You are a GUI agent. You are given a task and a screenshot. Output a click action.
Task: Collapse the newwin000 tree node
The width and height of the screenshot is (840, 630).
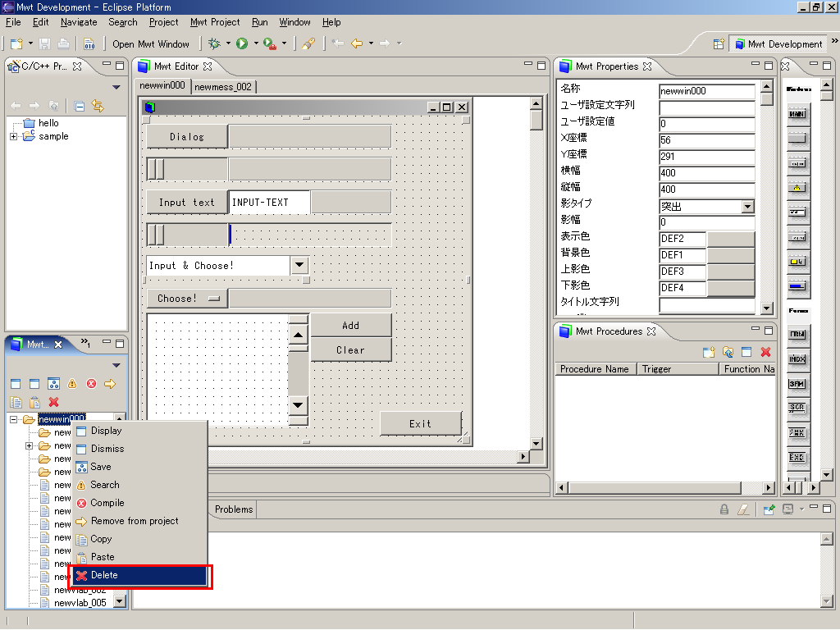13,419
